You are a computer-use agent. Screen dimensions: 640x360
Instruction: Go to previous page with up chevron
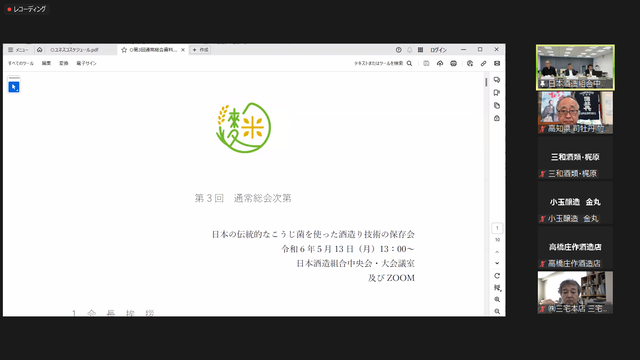(x=497, y=252)
